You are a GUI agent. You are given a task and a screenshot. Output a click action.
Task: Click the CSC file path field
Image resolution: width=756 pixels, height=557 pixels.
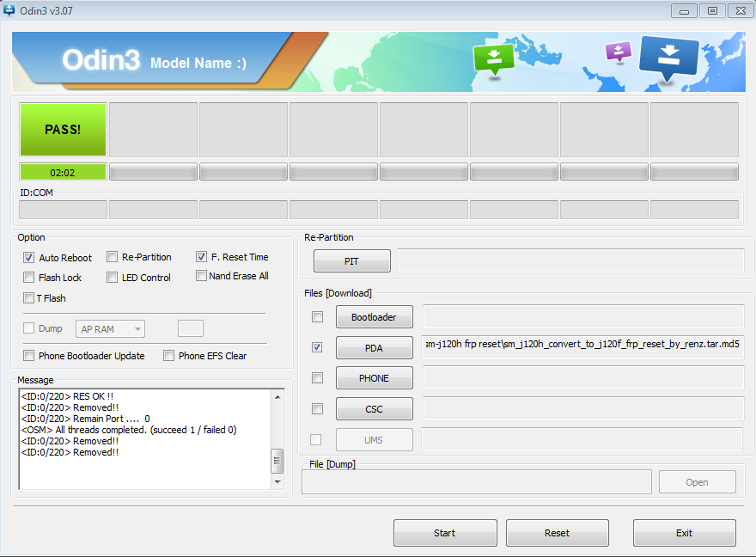tap(583, 408)
